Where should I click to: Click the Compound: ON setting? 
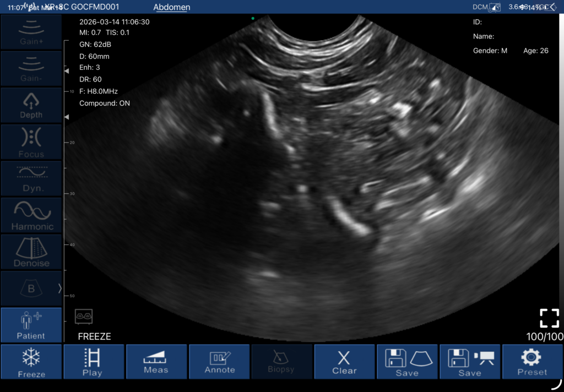tap(105, 103)
